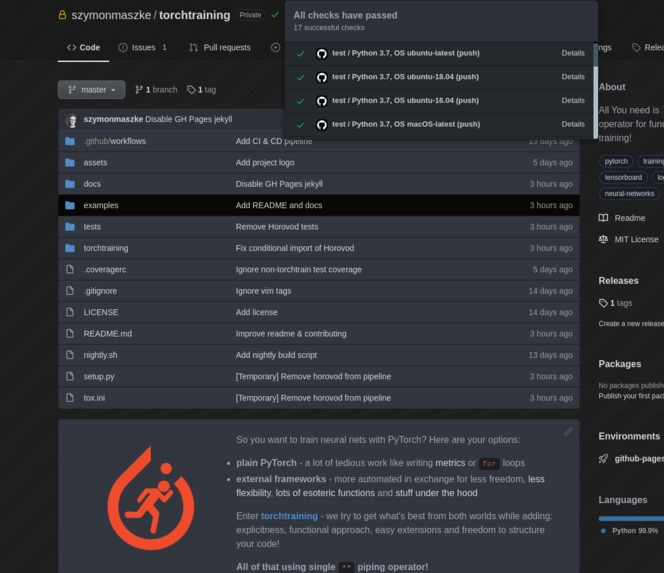This screenshot has height=573, width=664.
Task: Open the assets folder name
Action: (95, 163)
